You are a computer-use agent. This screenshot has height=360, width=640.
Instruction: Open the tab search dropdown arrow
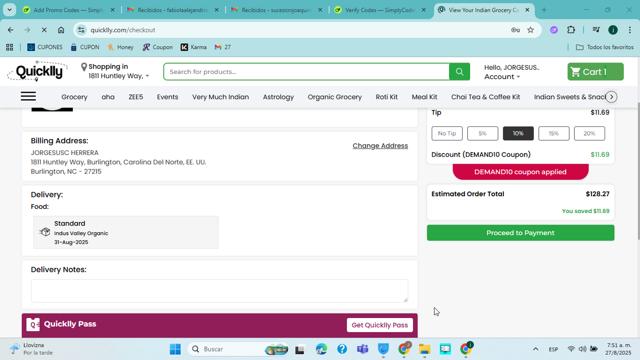click(9, 10)
